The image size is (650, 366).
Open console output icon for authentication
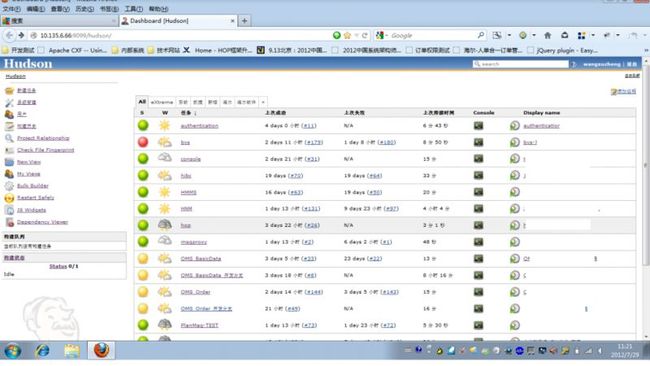point(478,126)
